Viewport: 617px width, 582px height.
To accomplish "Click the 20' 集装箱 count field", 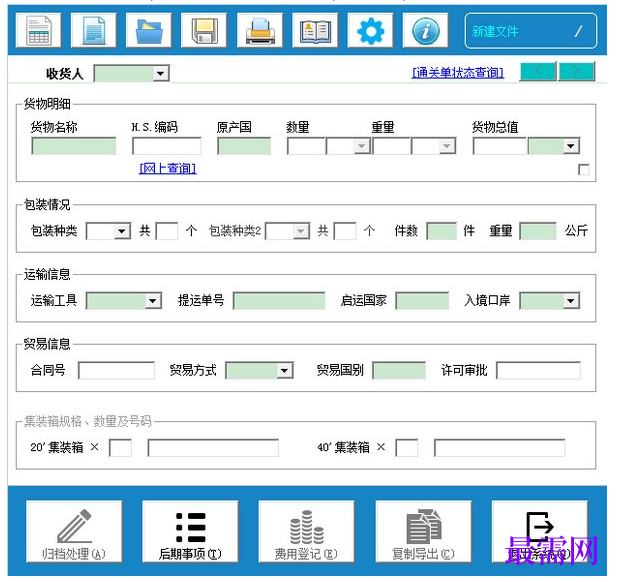I will (120, 448).
